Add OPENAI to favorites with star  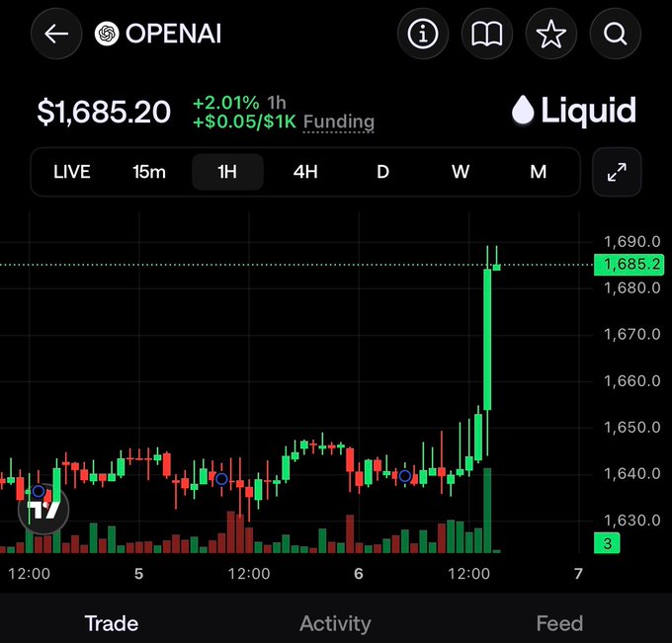point(551,34)
